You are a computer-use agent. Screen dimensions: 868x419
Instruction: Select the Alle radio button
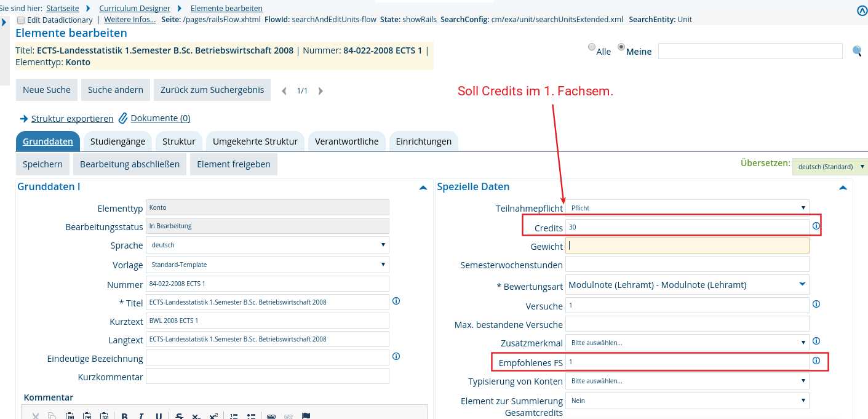click(x=592, y=47)
